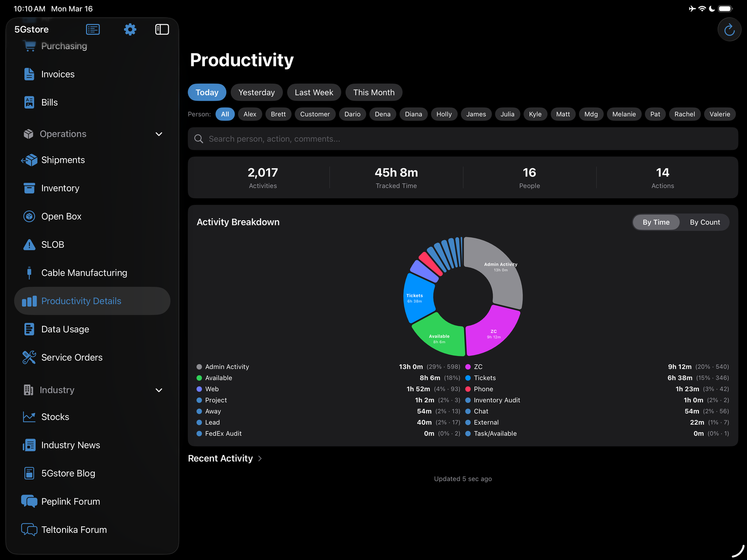Collapse the Operations section

pyautogui.click(x=159, y=134)
